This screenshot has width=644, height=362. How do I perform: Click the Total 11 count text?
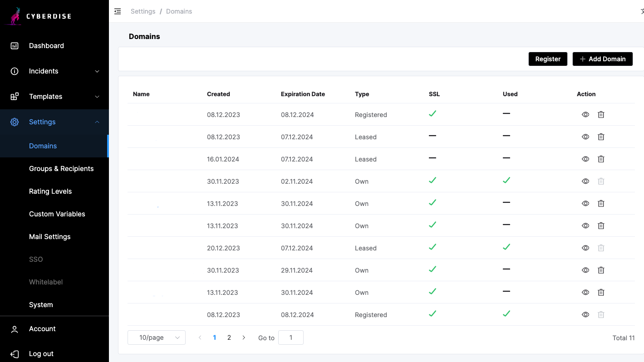(624, 338)
